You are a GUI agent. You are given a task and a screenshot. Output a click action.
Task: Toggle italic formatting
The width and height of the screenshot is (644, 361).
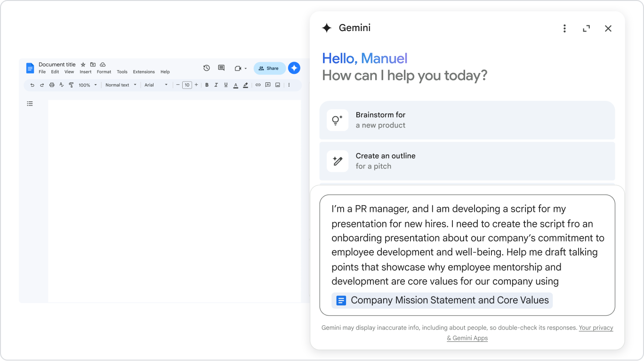coord(216,85)
